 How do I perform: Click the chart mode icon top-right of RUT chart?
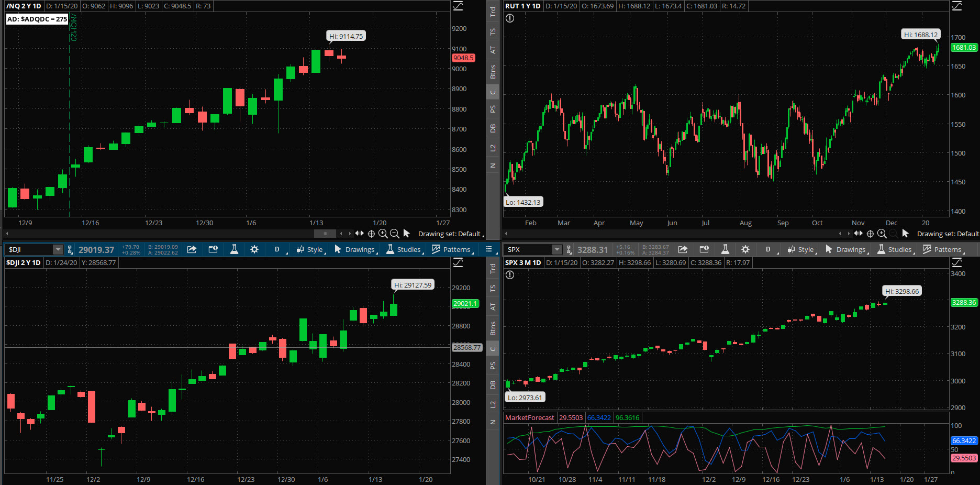(x=957, y=6)
